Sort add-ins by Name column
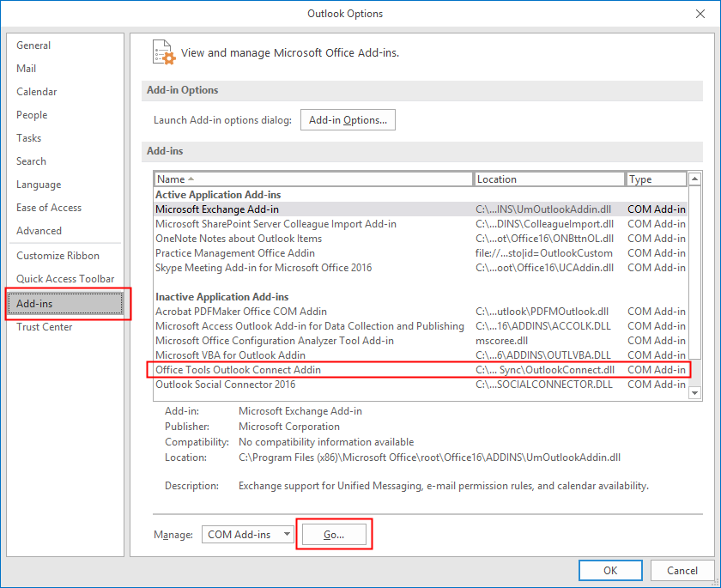This screenshot has height=588, width=721. tap(313, 179)
